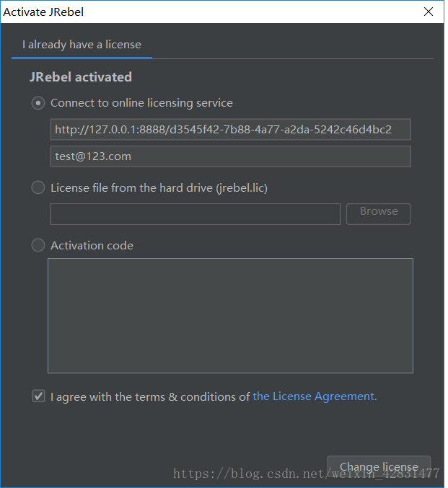Close the Activate JRebel dialog

pyautogui.click(x=429, y=12)
